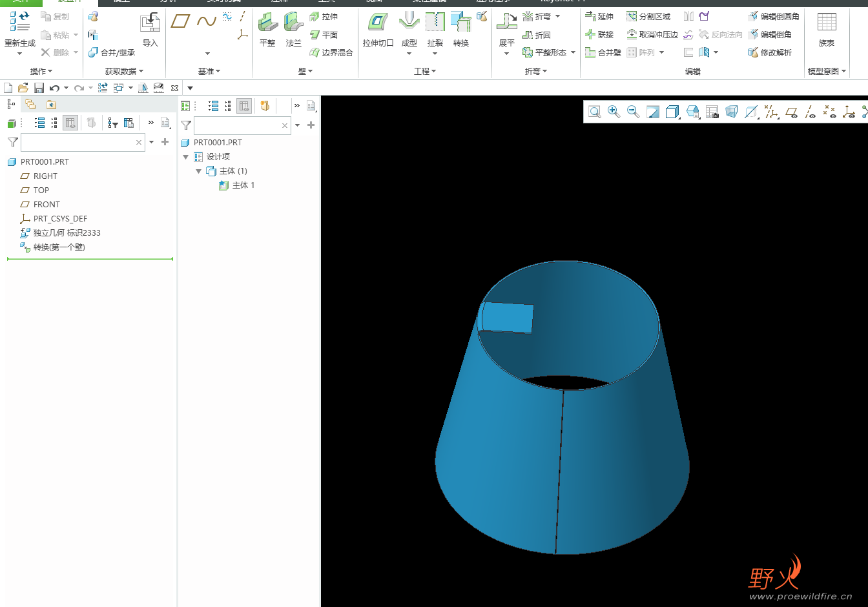This screenshot has width=868, height=607.
Task: Click the 联接 (Join) button
Action: pyautogui.click(x=599, y=34)
